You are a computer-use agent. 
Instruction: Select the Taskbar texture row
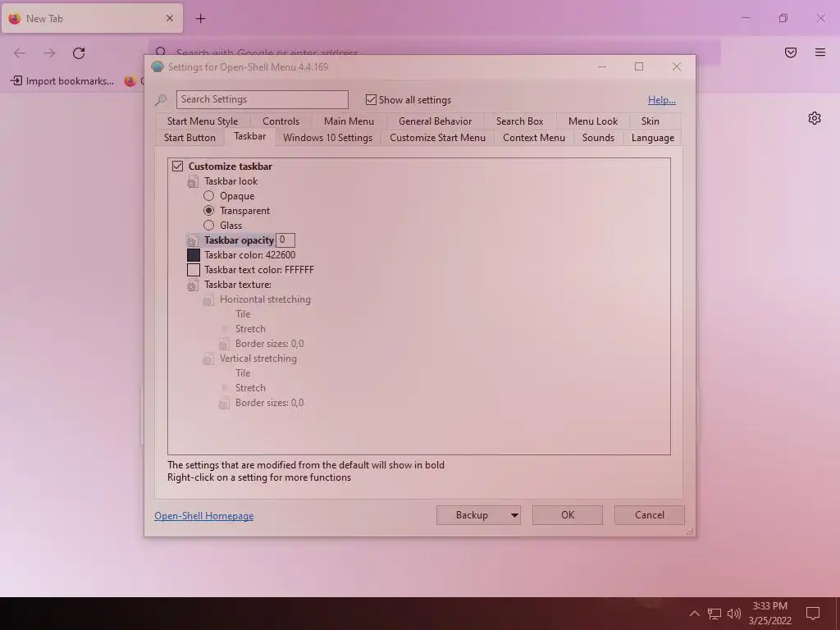237,285
